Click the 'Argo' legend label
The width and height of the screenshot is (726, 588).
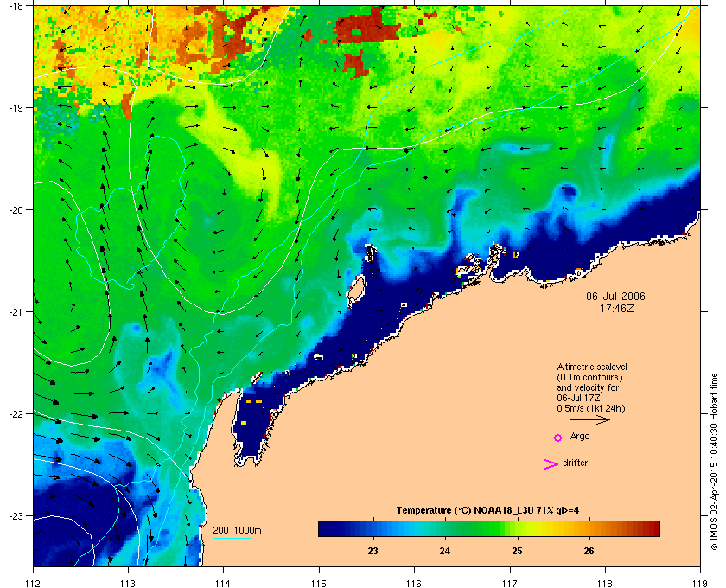point(580,437)
